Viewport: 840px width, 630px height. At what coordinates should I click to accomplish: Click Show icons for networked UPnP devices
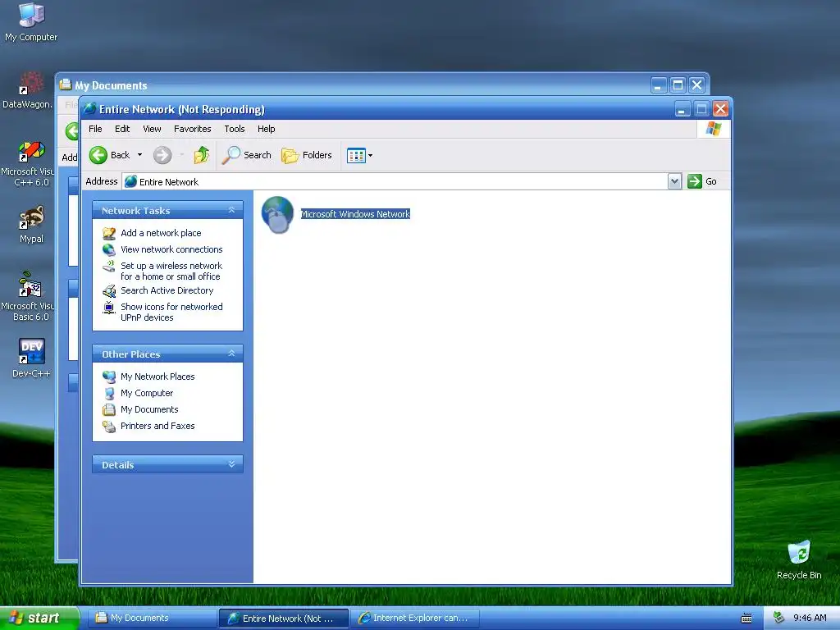[171, 313]
